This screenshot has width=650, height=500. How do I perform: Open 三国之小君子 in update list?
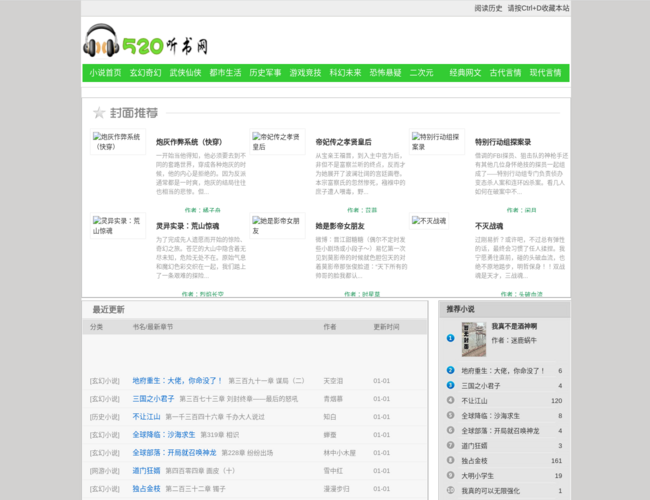click(153, 399)
